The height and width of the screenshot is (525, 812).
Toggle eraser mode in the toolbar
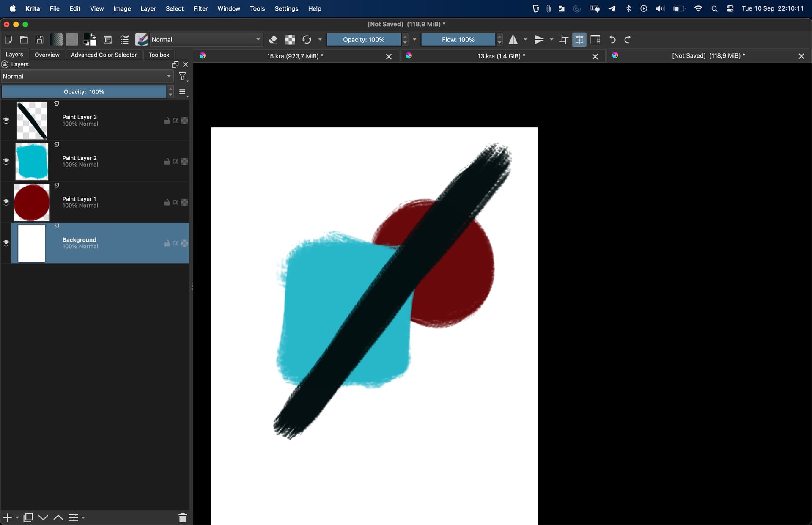point(273,40)
